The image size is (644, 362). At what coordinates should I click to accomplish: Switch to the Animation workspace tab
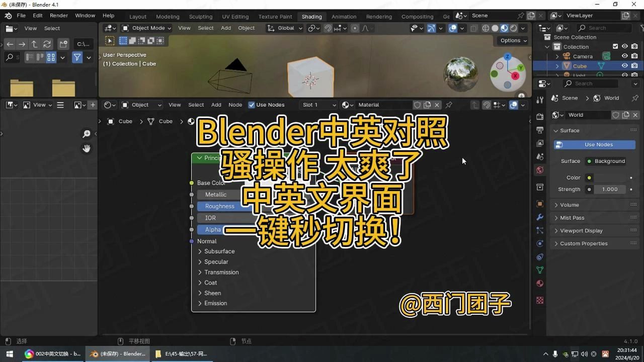(x=344, y=17)
